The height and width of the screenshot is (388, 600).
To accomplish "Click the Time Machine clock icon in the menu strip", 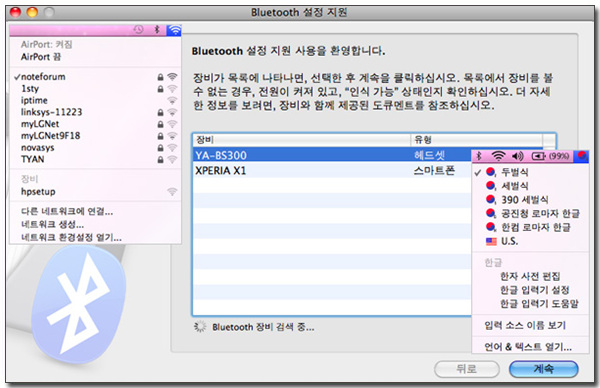I will (x=139, y=29).
